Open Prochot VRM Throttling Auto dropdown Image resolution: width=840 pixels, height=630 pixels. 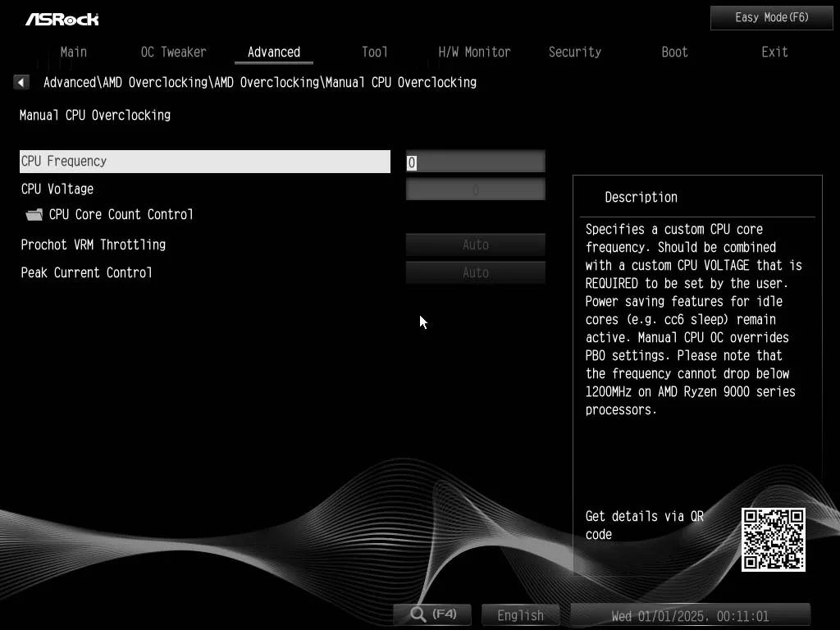[x=475, y=244]
